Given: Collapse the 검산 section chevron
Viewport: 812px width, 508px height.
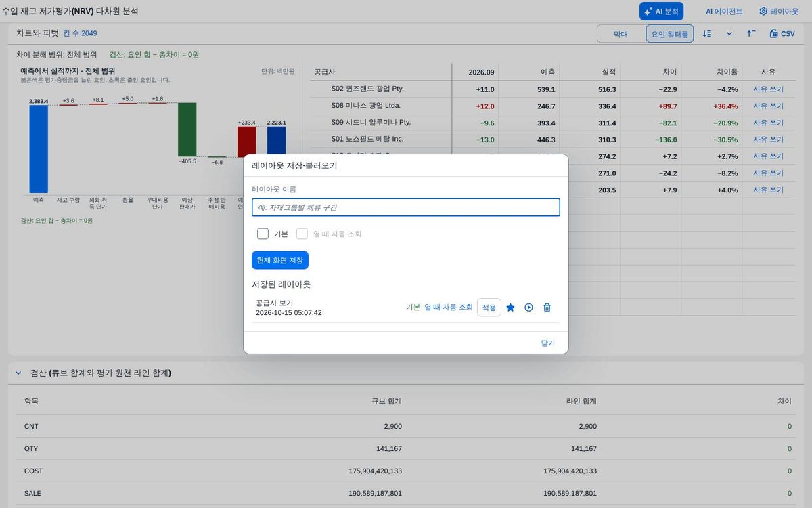Looking at the screenshot, I should 19,373.
